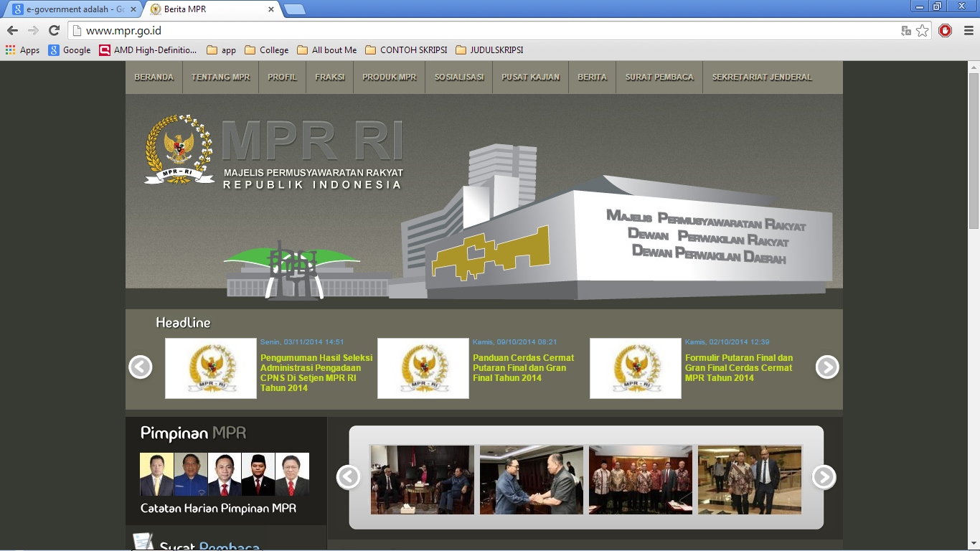Viewport: 980px width, 551px height.
Task: Open first gallery photo of seated meeting
Action: (x=423, y=479)
